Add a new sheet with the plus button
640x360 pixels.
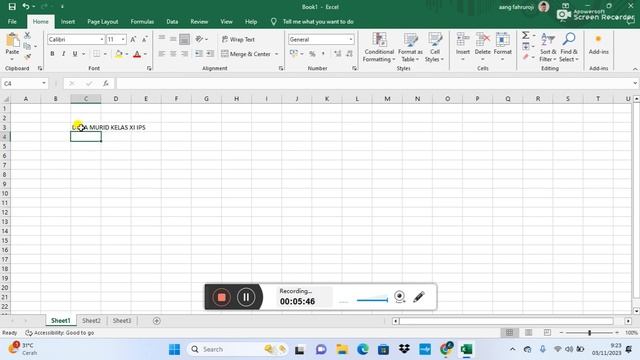157,321
